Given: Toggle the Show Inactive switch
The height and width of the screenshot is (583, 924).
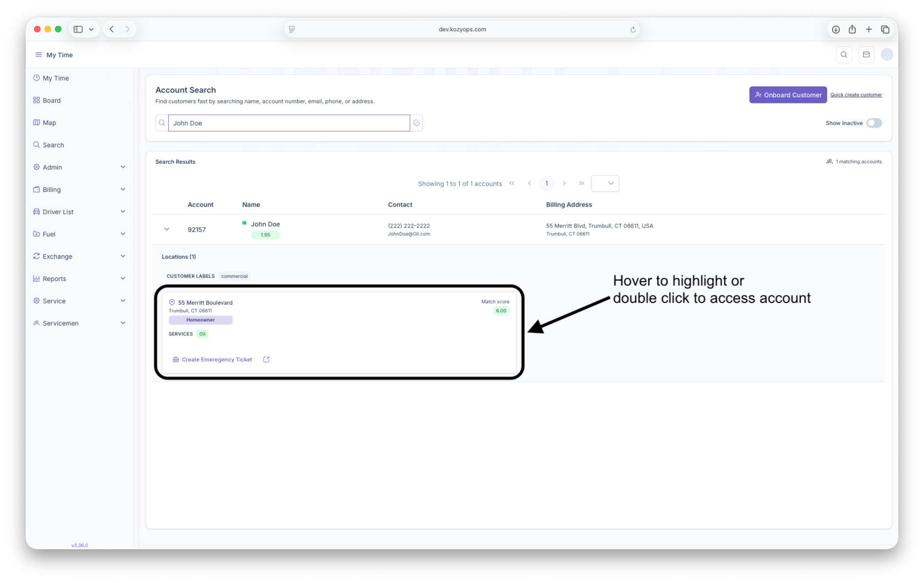Looking at the screenshot, I should point(873,123).
